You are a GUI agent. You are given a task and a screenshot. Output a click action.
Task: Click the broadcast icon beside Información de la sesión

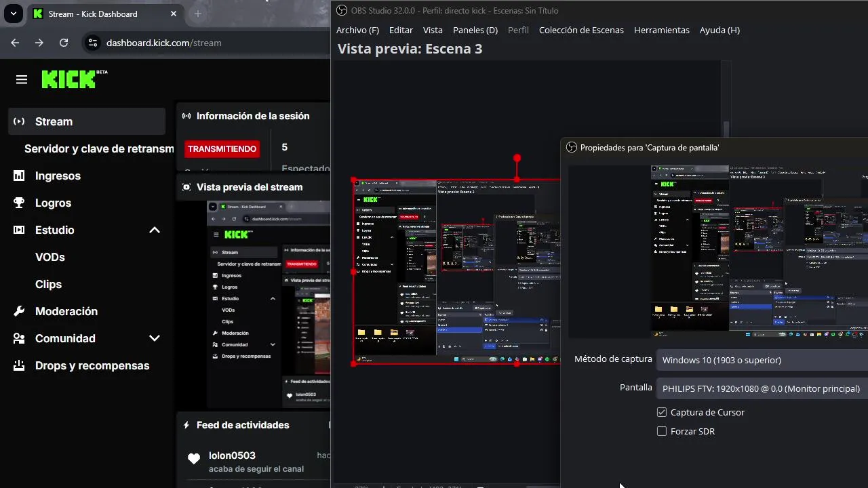pos(186,116)
